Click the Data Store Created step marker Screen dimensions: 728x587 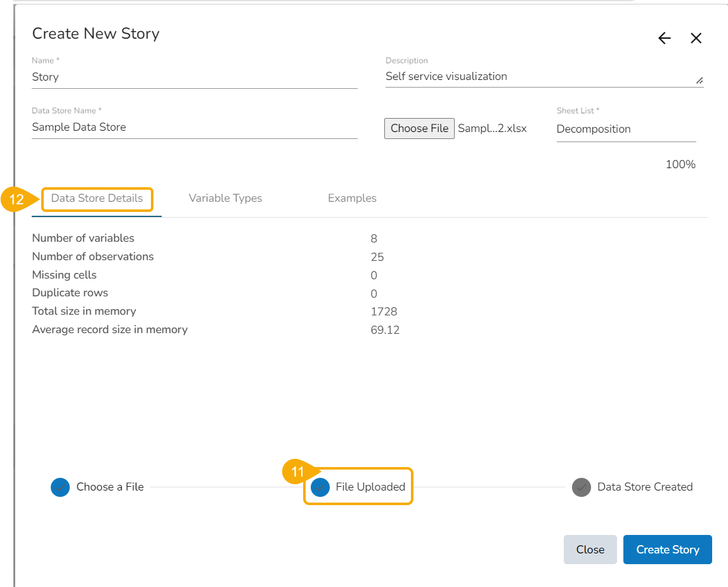coord(581,487)
